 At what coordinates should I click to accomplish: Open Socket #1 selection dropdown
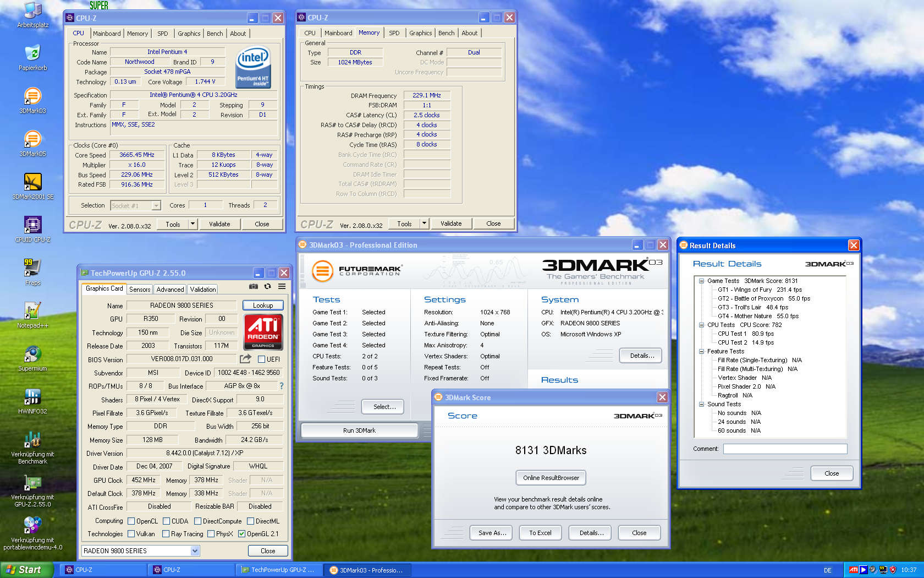pyautogui.click(x=156, y=206)
